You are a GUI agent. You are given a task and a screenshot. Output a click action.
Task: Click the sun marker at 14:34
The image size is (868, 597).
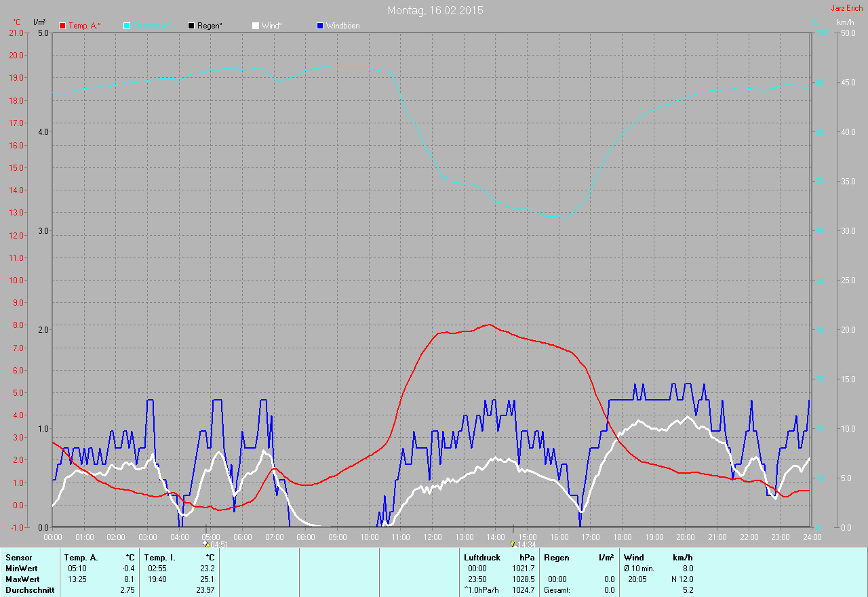[513, 543]
